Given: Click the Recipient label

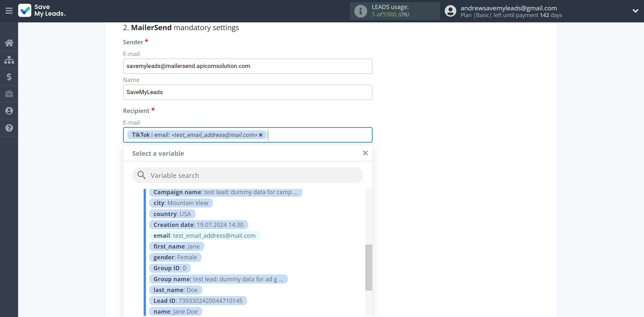Looking at the screenshot, I should 136,111.
